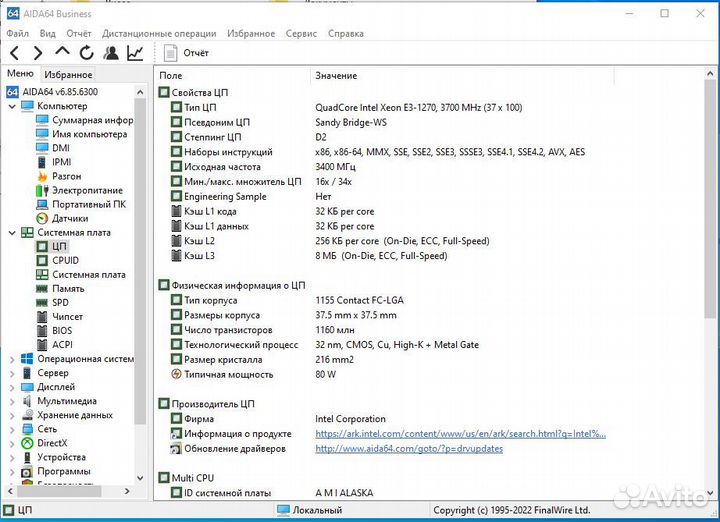Click the Значение column header
The width and height of the screenshot is (720, 522).
[x=336, y=76]
